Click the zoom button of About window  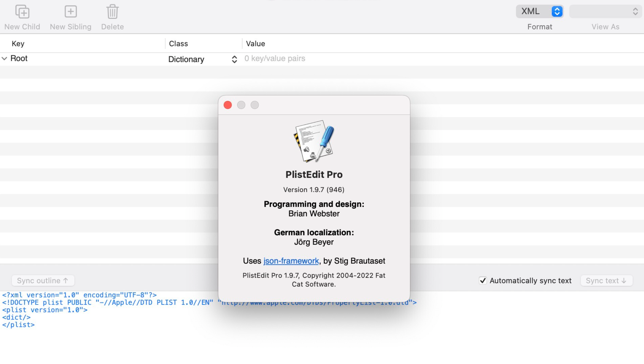(x=255, y=105)
